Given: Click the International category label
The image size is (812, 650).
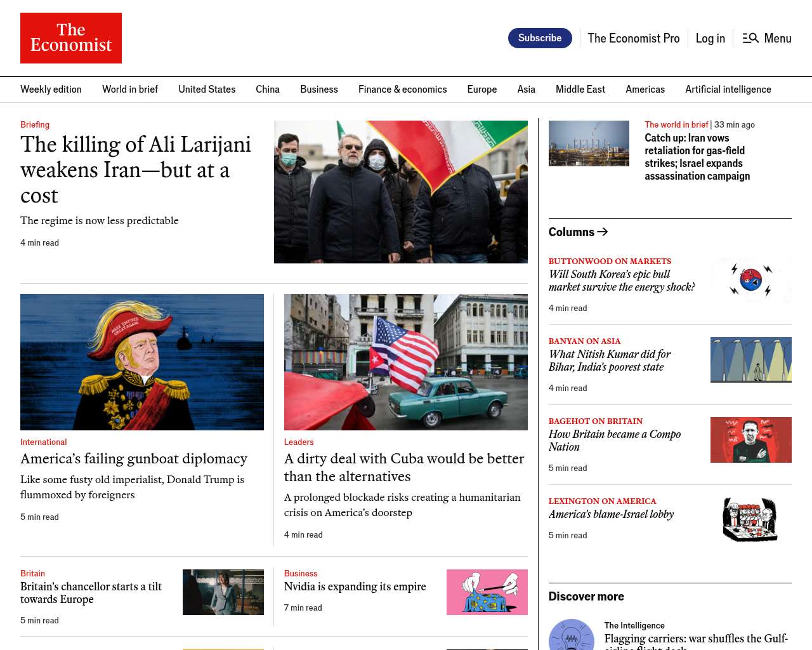Looking at the screenshot, I should click(43, 442).
